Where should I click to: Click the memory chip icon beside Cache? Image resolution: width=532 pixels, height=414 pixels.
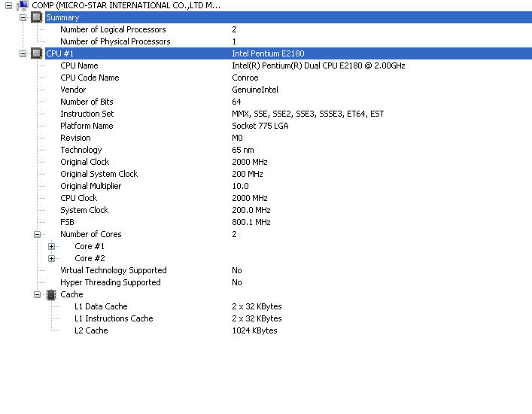point(51,294)
